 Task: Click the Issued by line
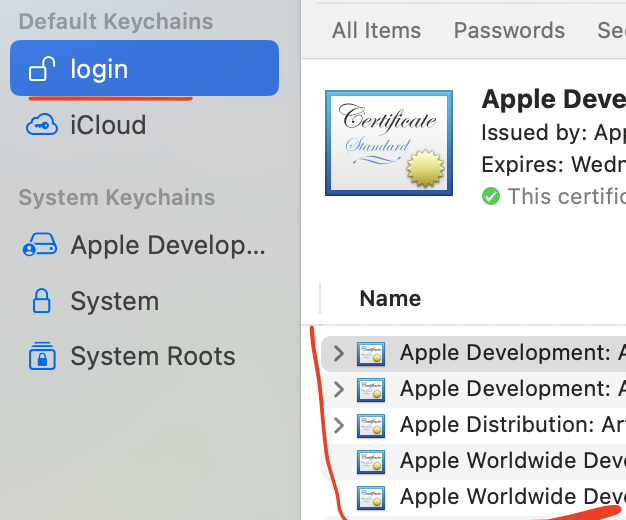coord(553,133)
